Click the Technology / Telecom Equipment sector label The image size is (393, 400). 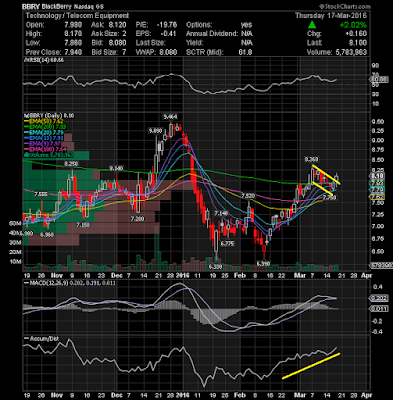tap(77, 16)
